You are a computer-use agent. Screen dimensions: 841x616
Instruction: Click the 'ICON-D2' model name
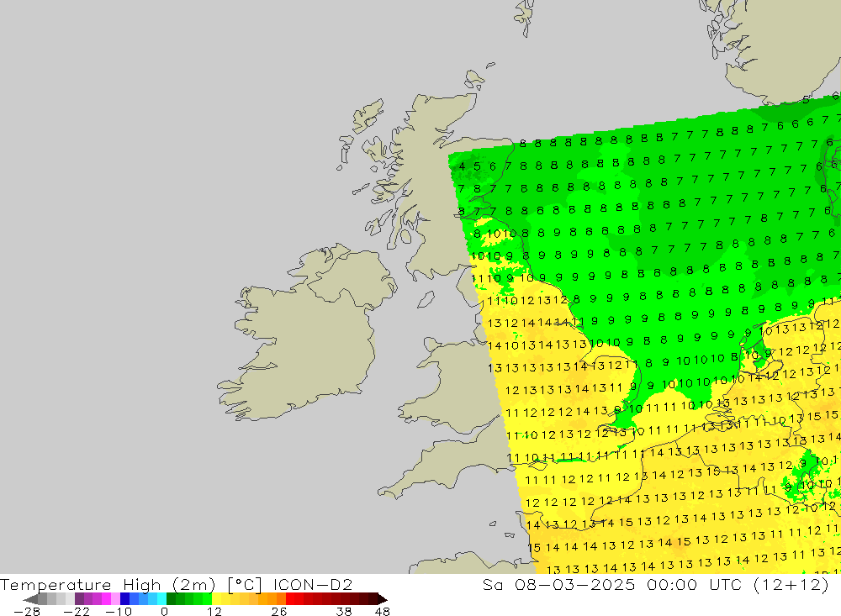[x=313, y=584]
